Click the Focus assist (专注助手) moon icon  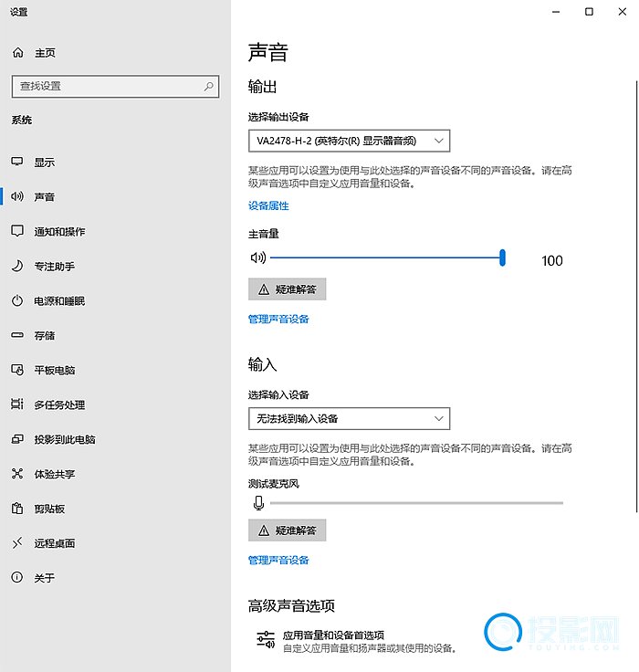point(17,267)
